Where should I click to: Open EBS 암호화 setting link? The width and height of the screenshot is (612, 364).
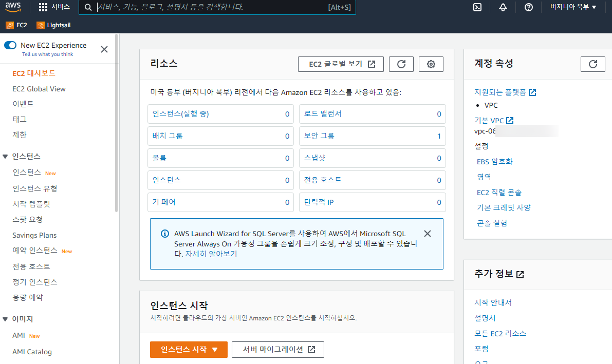(x=494, y=162)
